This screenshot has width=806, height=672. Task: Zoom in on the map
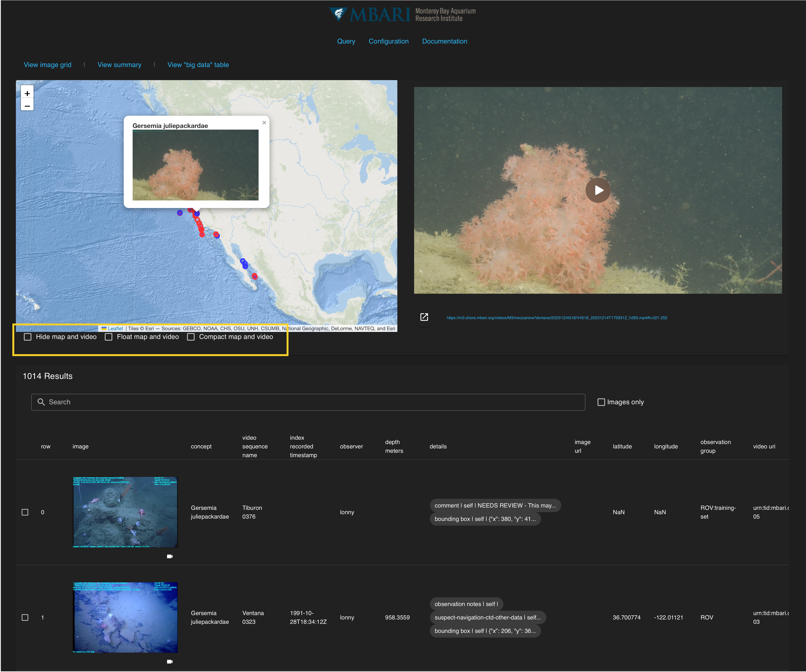click(27, 93)
